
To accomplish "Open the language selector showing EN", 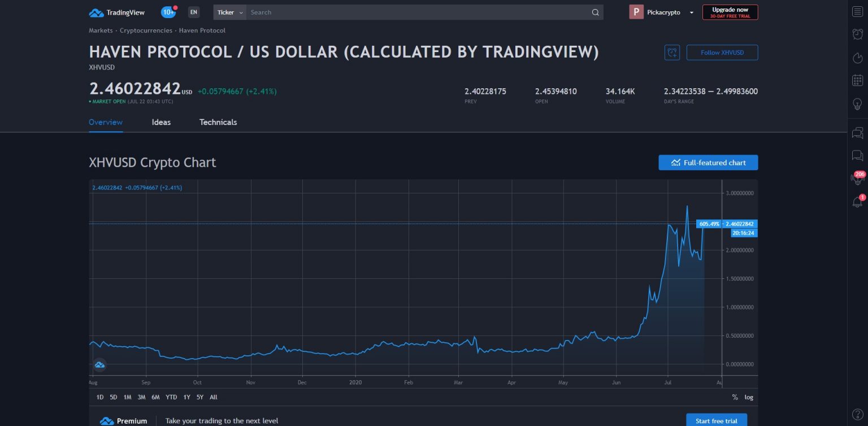I will 194,12.
